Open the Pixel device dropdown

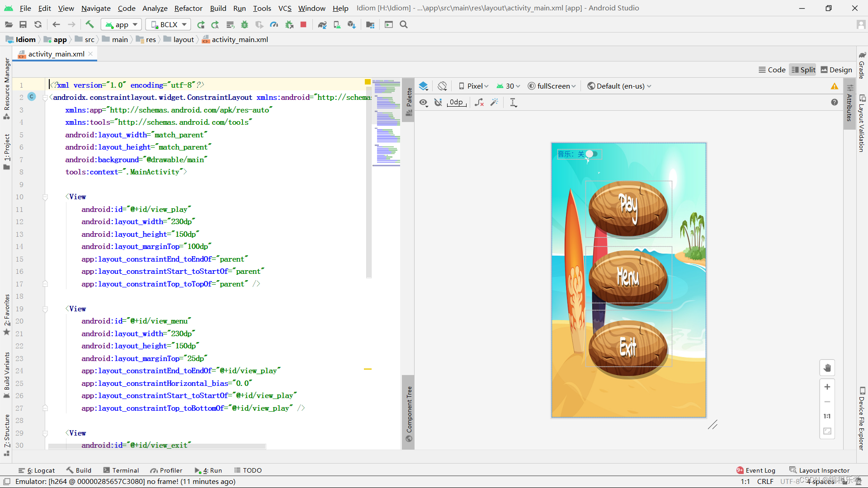coord(474,86)
